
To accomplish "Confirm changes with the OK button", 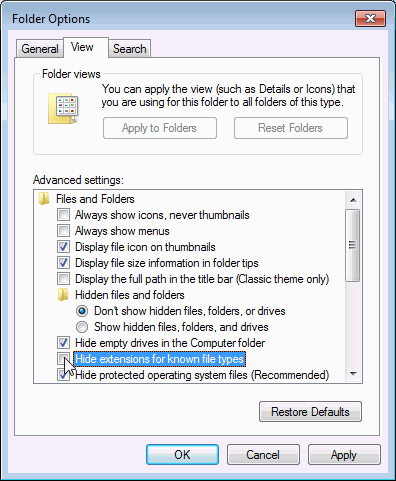I will 182,455.
